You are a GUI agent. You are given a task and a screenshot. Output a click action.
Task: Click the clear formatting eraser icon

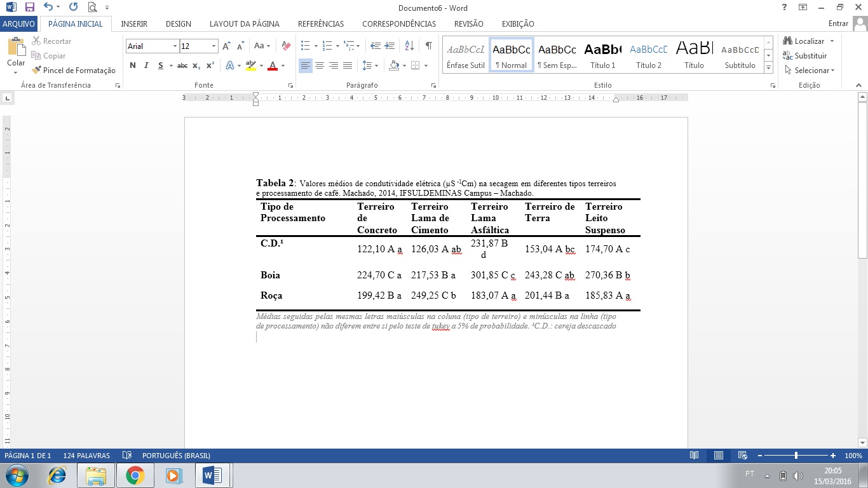coord(286,46)
